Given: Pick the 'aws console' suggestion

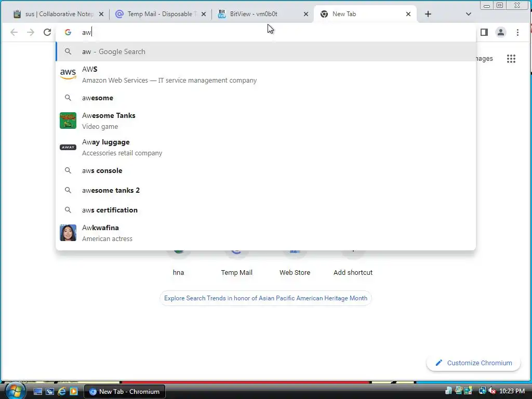Looking at the screenshot, I should pos(265,170).
